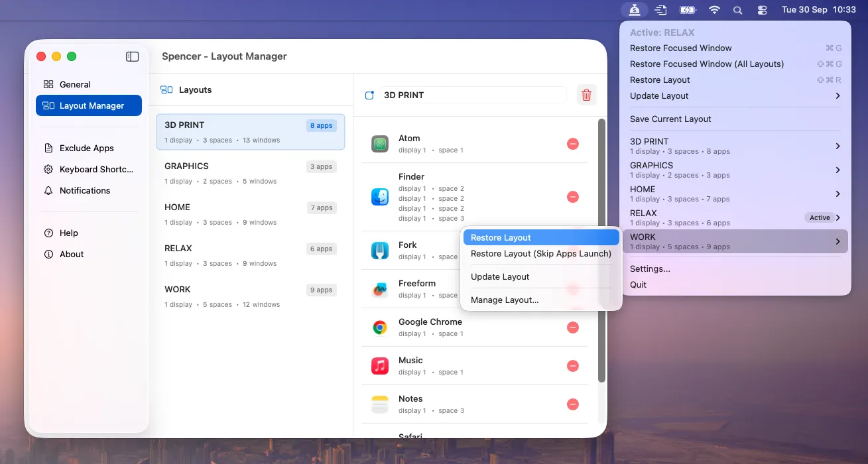Remove Music using red minus button
This screenshot has width=868, height=464.
(573, 366)
